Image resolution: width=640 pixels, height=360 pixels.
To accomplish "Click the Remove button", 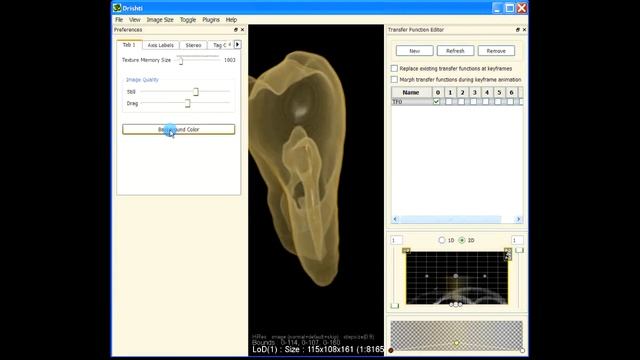I will click(496, 51).
